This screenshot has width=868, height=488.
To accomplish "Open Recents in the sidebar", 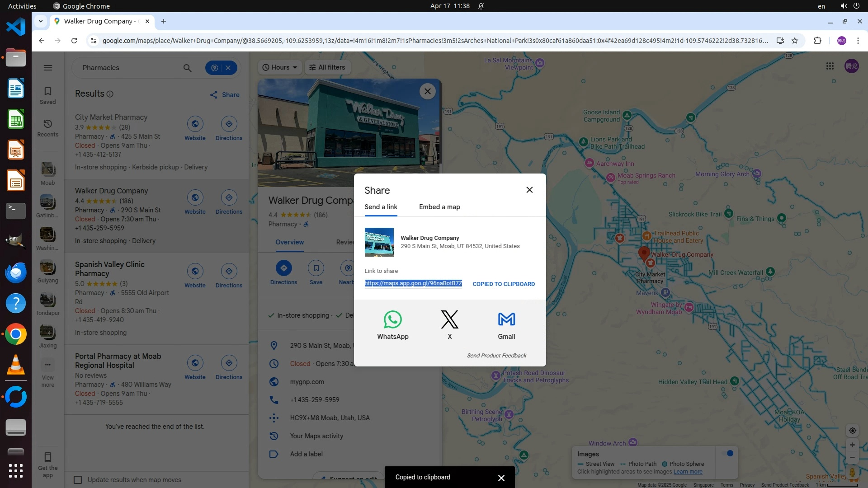I will [x=48, y=128].
